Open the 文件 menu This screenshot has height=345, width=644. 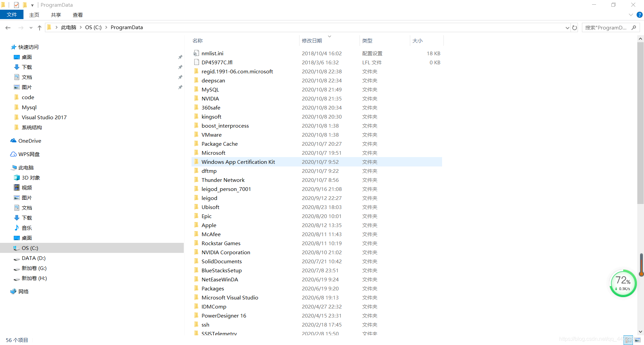[12, 15]
